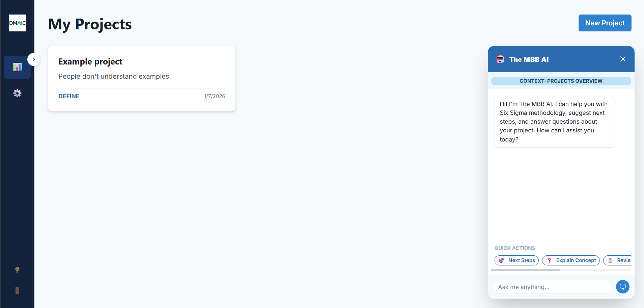
Task: Open settings via the gear icon
Action: [17, 93]
